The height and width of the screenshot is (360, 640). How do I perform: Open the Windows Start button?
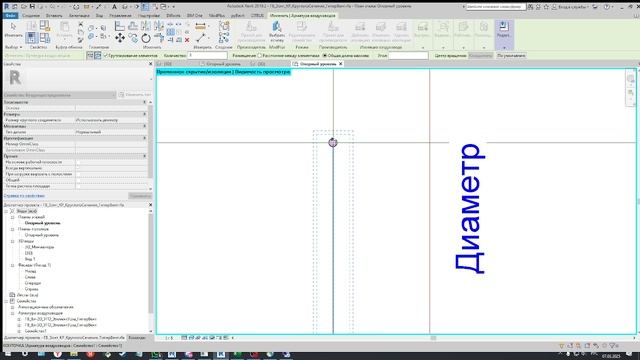coord(8,355)
